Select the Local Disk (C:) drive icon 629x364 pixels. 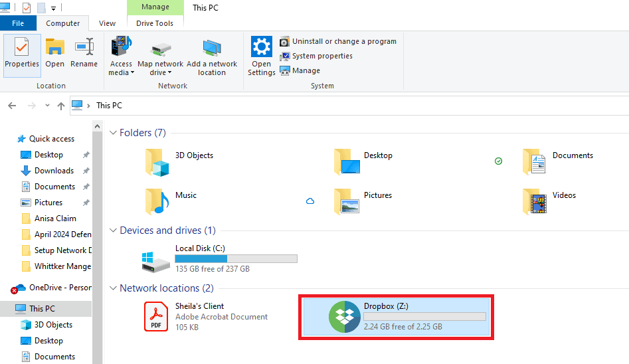click(156, 261)
